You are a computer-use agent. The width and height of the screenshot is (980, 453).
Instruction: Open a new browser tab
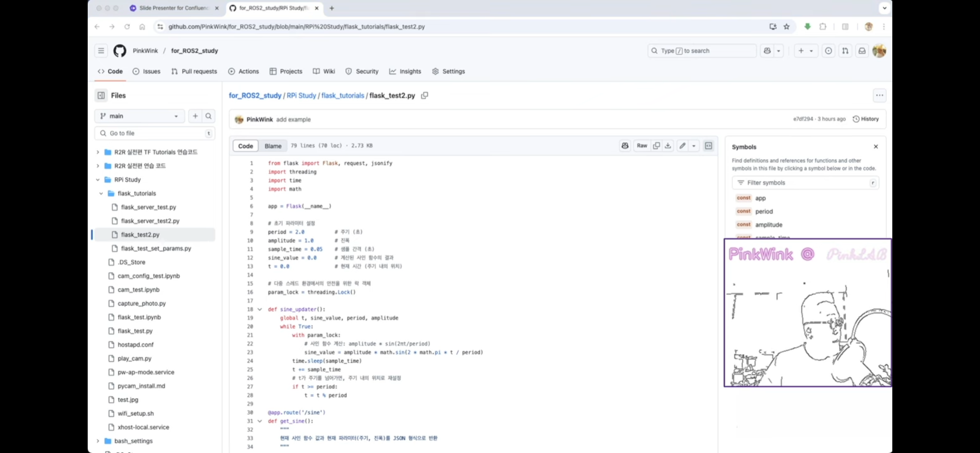pyautogui.click(x=331, y=8)
